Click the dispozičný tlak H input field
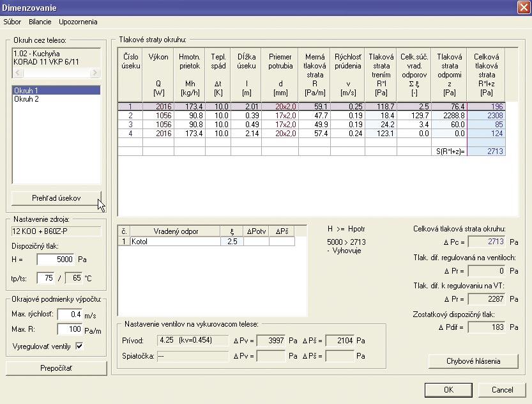The image size is (532, 404). (56, 260)
